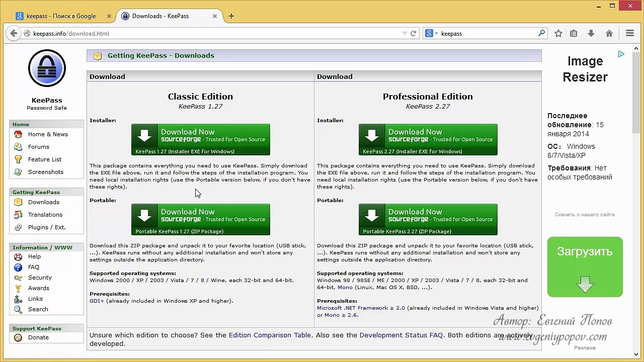Open the Firefox hamburger menu
The height and width of the screenshot is (362, 644).
pos(630,33)
